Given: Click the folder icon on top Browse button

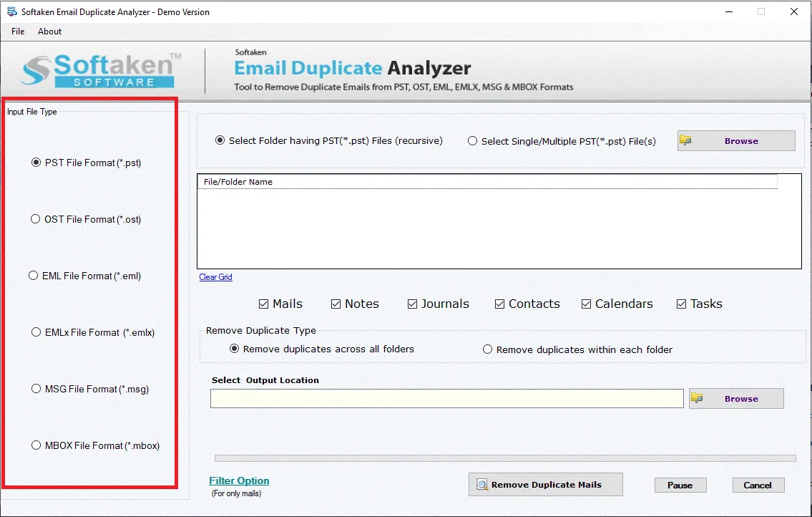Looking at the screenshot, I should pyautogui.click(x=685, y=140).
